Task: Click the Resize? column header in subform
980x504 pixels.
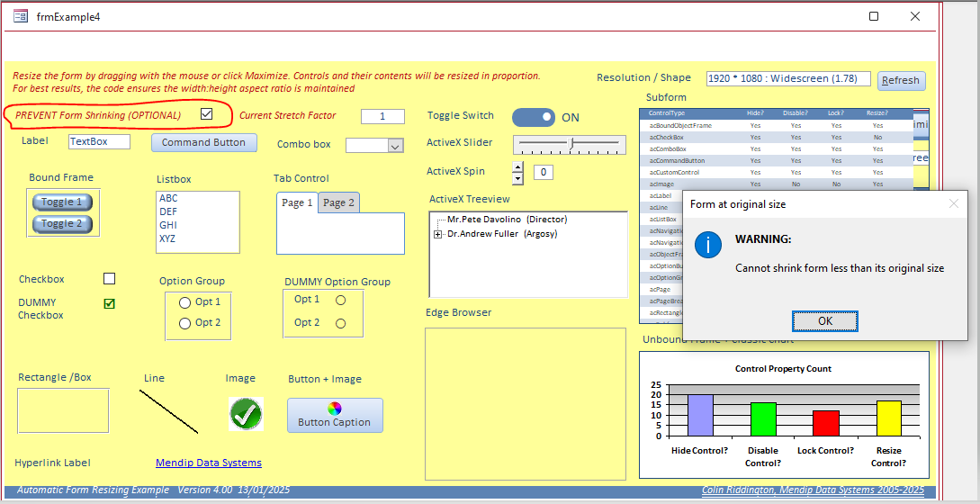Action: (x=877, y=113)
